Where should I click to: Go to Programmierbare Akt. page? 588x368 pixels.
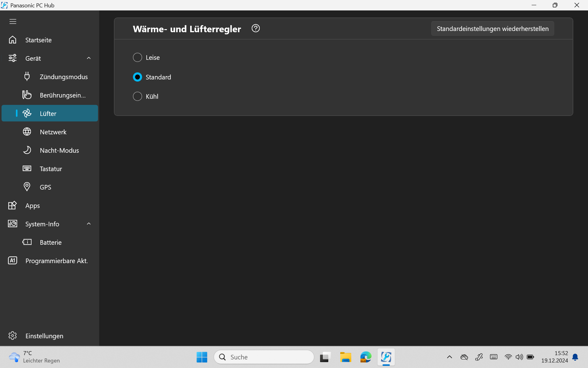(57, 261)
